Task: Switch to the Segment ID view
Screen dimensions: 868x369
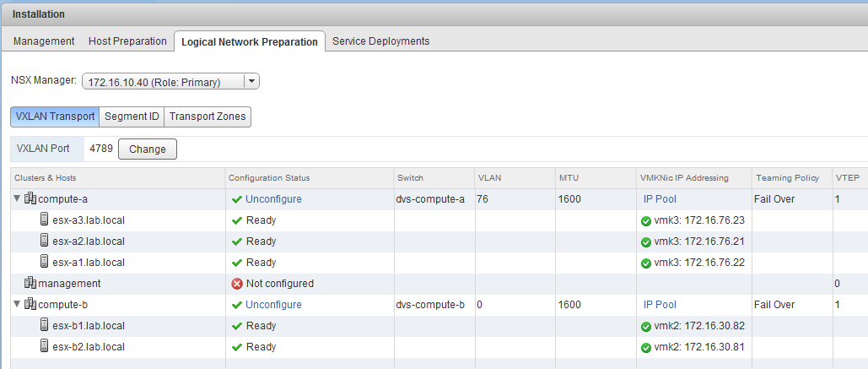Action: (131, 117)
